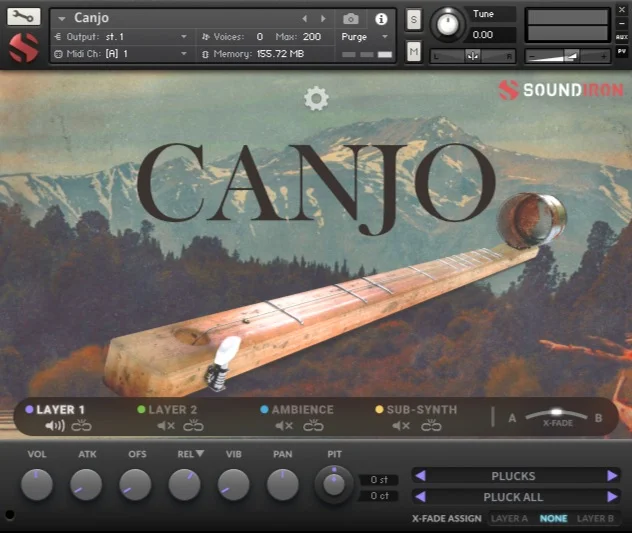The height and width of the screenshot is (533, 632).
Task: Previous sound arrow left of PLUCK ALL
Action: point(421,497)
